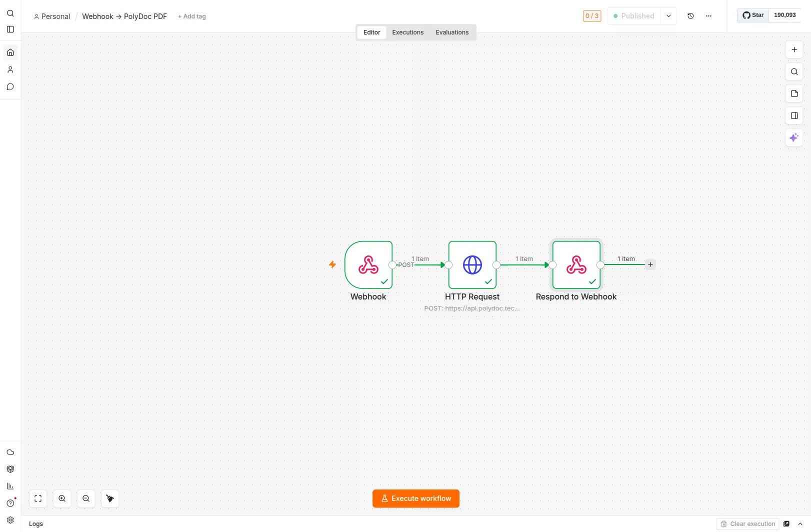Screen dimensions: 811x532
Task: Click the plus after Respond to Webhook
Action: 650,264
